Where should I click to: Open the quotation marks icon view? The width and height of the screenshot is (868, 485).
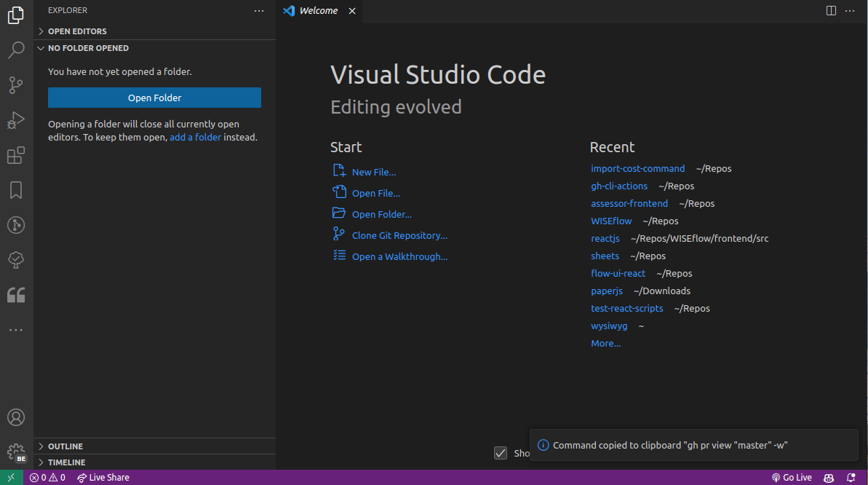[16, 295]
